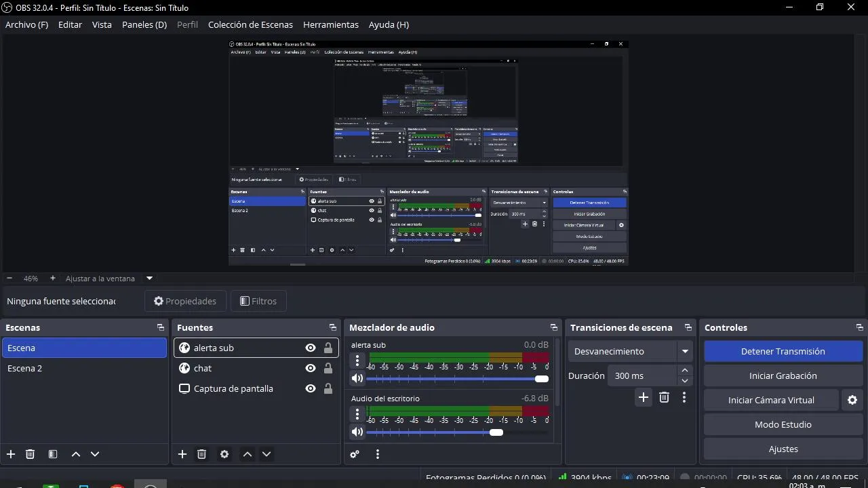Move scene down in Escenas panel

coord(95,454)
